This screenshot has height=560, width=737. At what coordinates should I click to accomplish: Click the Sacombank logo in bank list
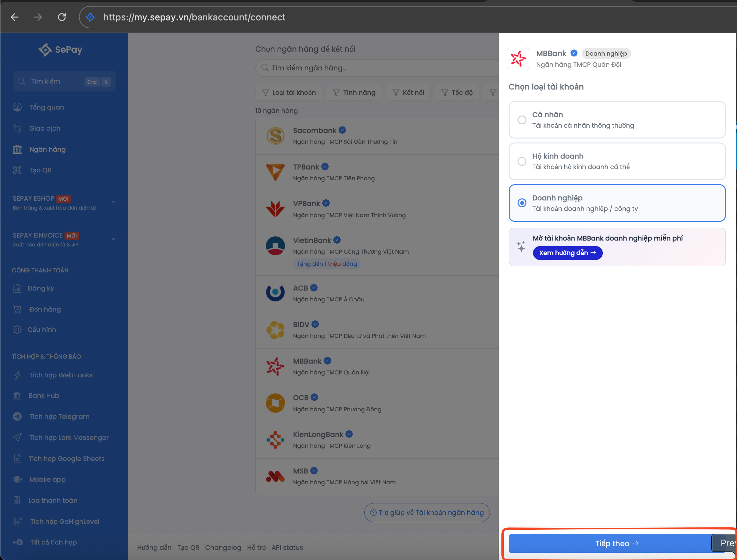[x=275, y=136]
